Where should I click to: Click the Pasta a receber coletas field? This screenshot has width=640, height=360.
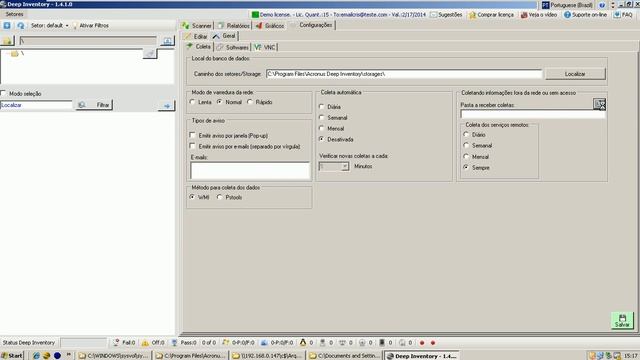click(x=533, y=114)
